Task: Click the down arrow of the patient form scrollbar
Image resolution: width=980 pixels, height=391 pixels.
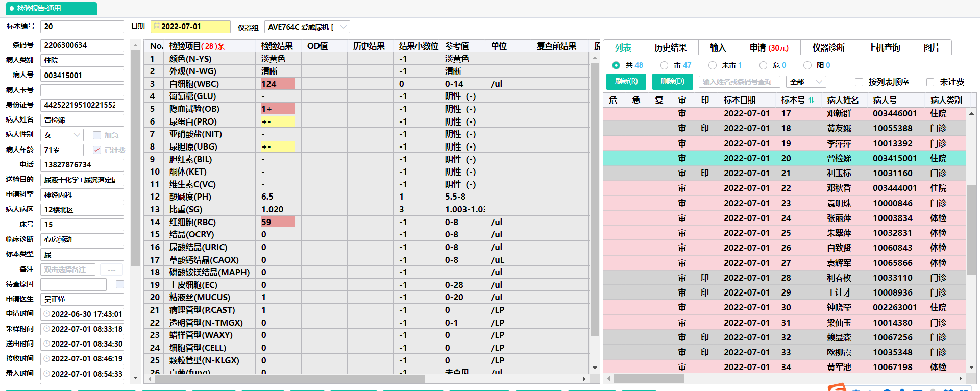Action: (135, 378)
